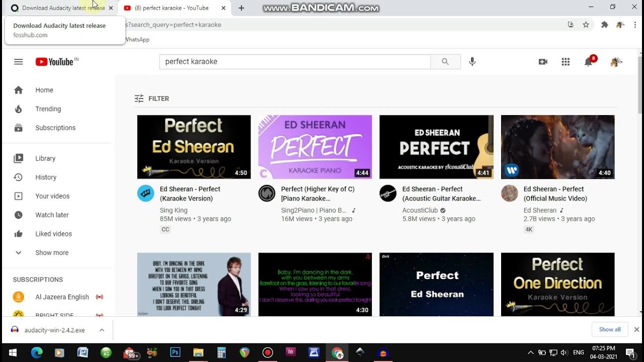Open the notifications bell
This screenshot has height=362, width=644.
pos(588,61)
